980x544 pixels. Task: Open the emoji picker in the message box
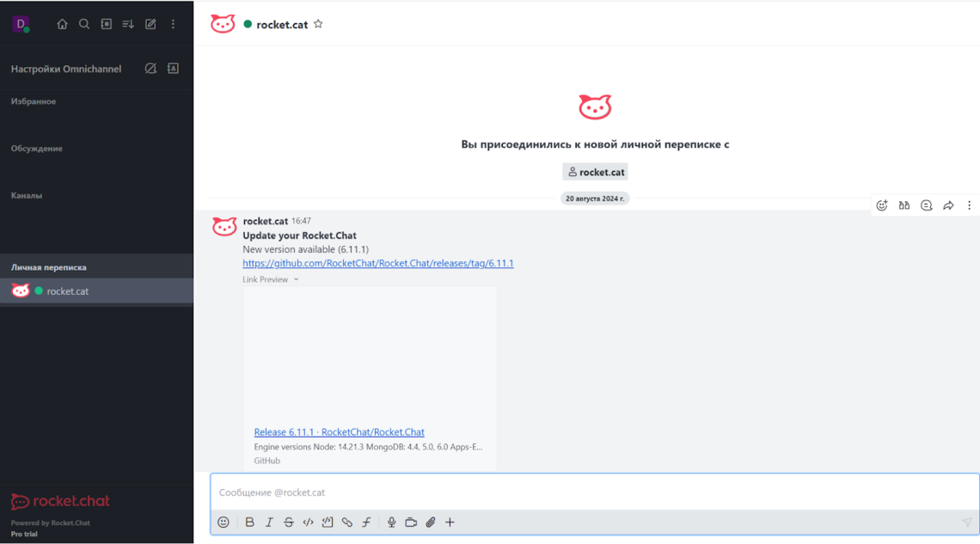pos(223,522)
